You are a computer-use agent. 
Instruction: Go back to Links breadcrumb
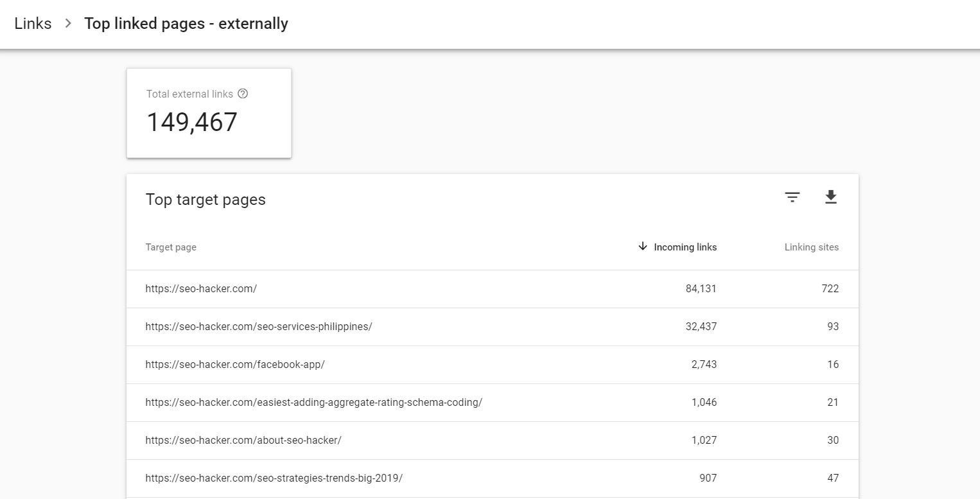[33, 24]
